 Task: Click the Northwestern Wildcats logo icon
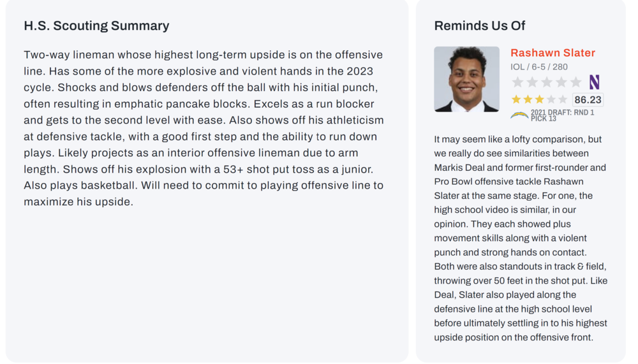coord(594,82)
